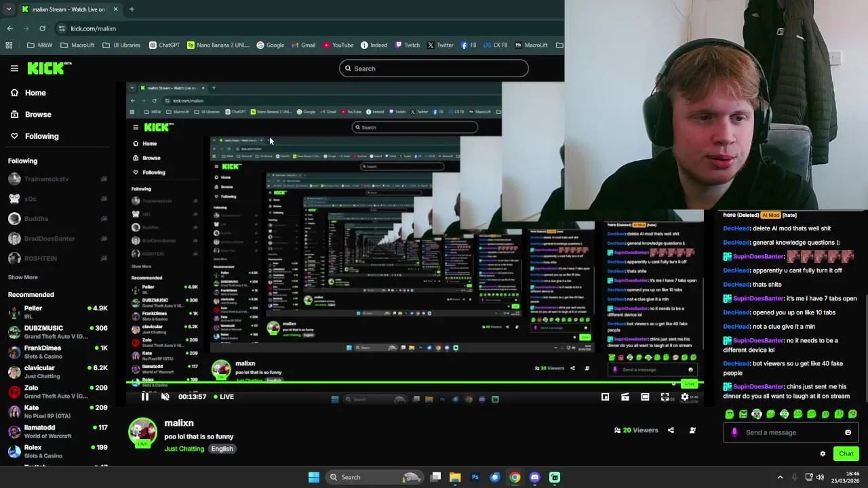
Task: Open the Kick sidebar hamburger menu
Action: tap(14, 68)
